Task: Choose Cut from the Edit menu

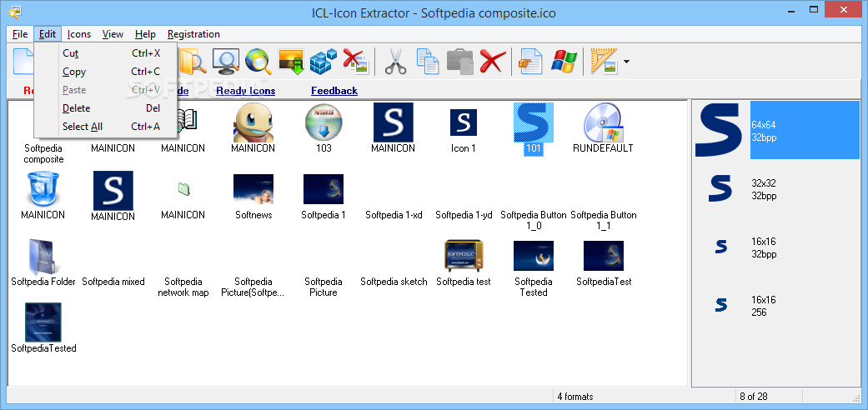Action: (x=105, y=53)
